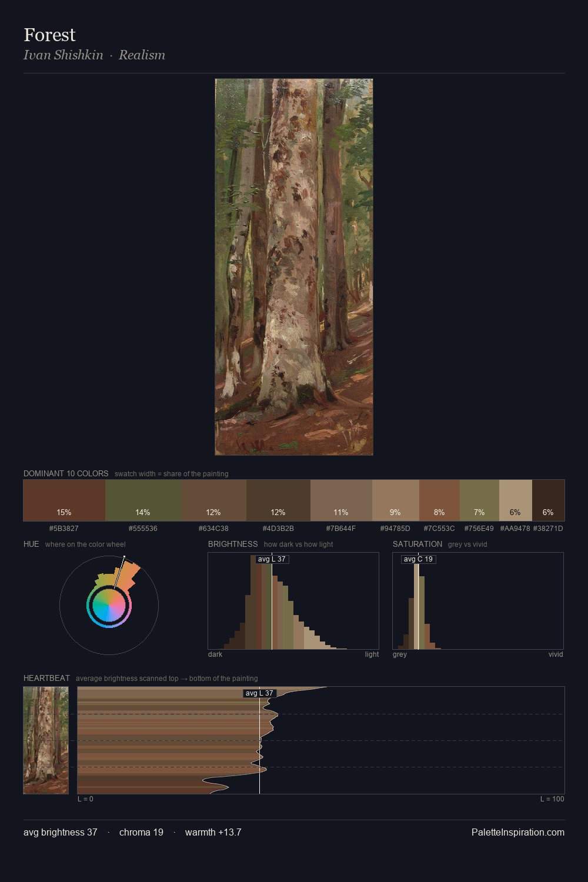Viewport: 588px width, 882px height.
Task: Click the DOMINANT 10 COLORS heading
Action: coord(66,473)
